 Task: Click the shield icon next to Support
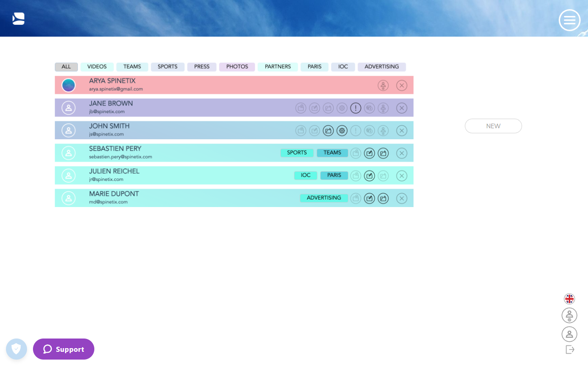click(16, 349)
